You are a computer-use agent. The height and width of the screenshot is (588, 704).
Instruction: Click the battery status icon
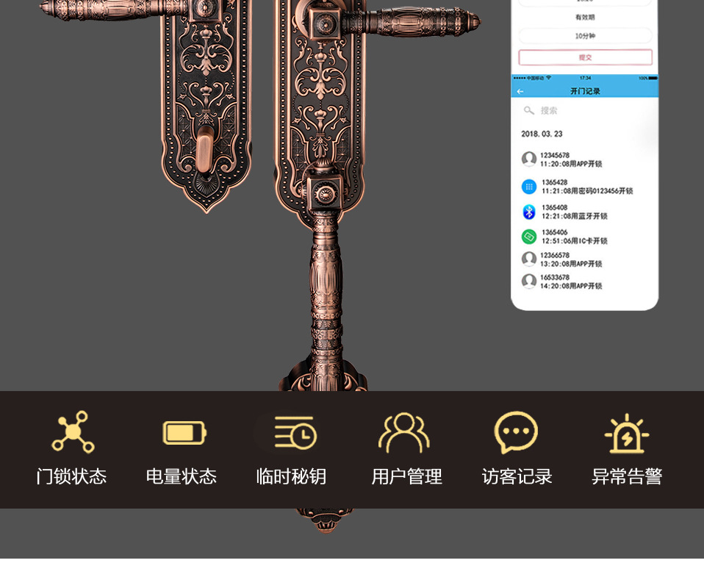click(184, 433)
